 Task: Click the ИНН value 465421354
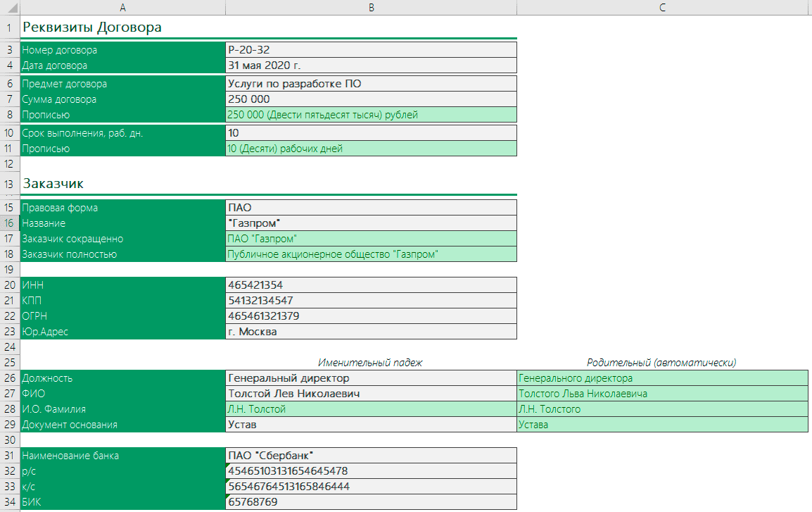coord(371,285)
